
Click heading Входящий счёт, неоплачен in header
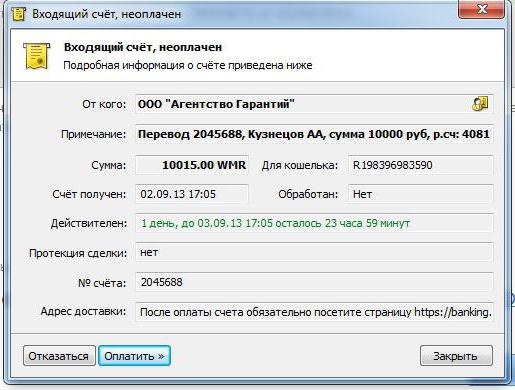[x=143, y=47]
